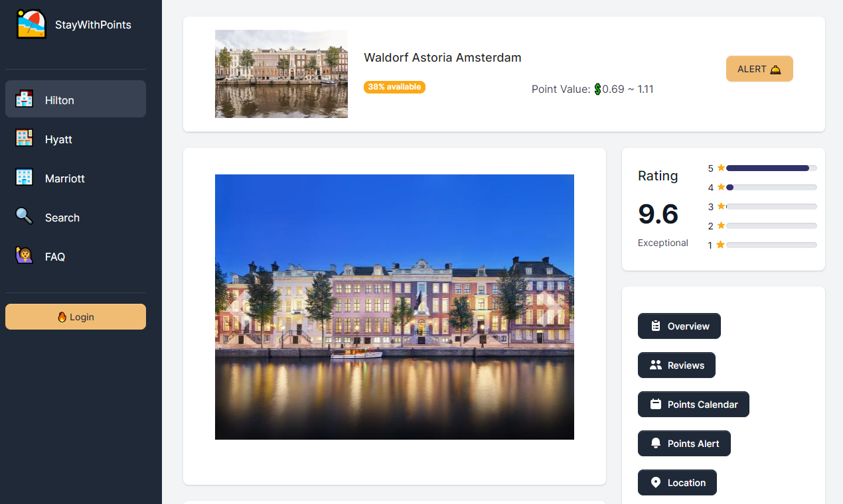Click the star icon beside rating 5
Viewport: 843px width, 504px height.
(x=721, y=168)
